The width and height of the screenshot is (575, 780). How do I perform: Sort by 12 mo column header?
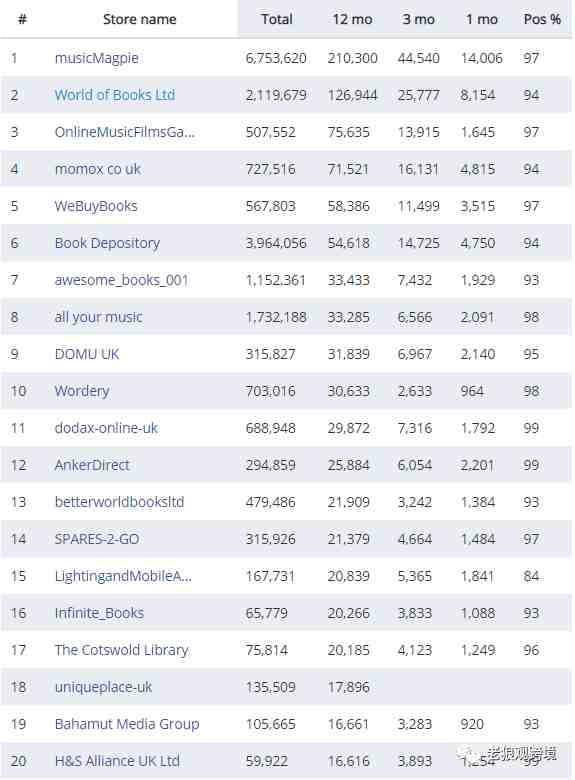click(x=352, y=19)
